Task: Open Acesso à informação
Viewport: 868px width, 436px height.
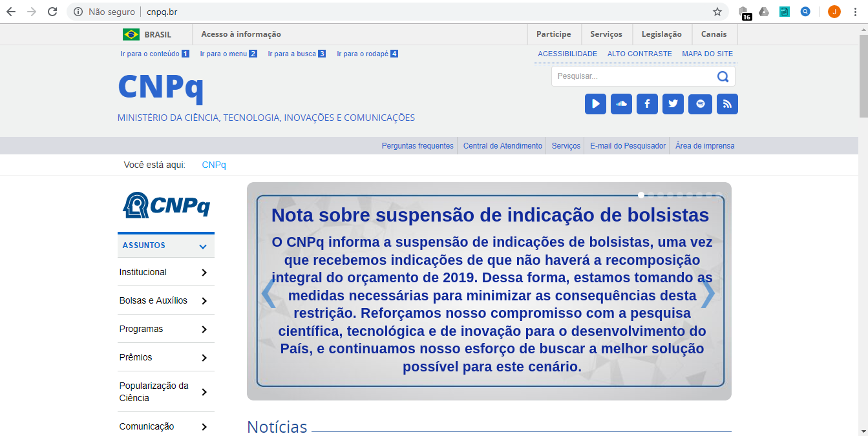Action: coord(241,34)
